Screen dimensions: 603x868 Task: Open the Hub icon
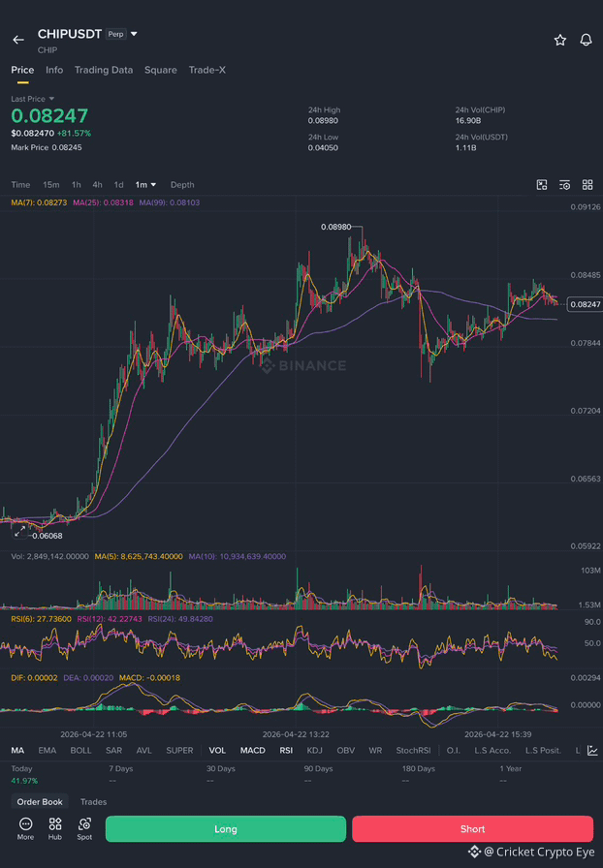(55, 828)
